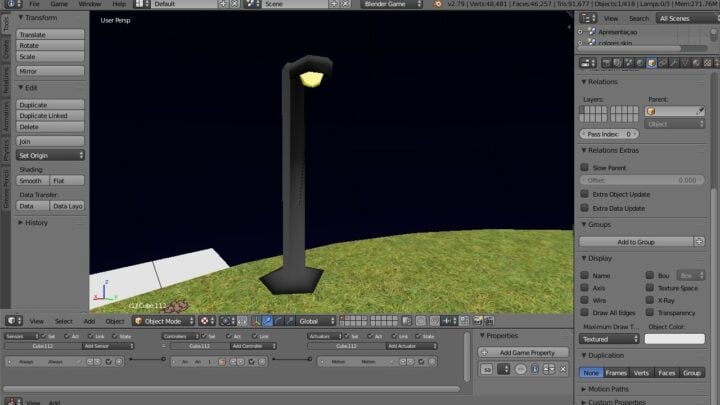Click the 3D view editor type icon
Image resolution: width=720 pixels, height=405 pixels.
(x=11, y=321)
